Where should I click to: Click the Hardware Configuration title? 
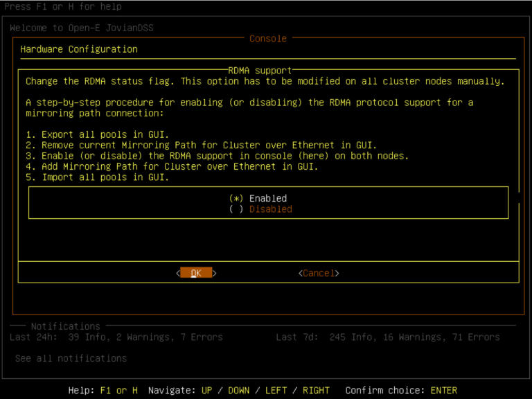[x=79, y=49]
